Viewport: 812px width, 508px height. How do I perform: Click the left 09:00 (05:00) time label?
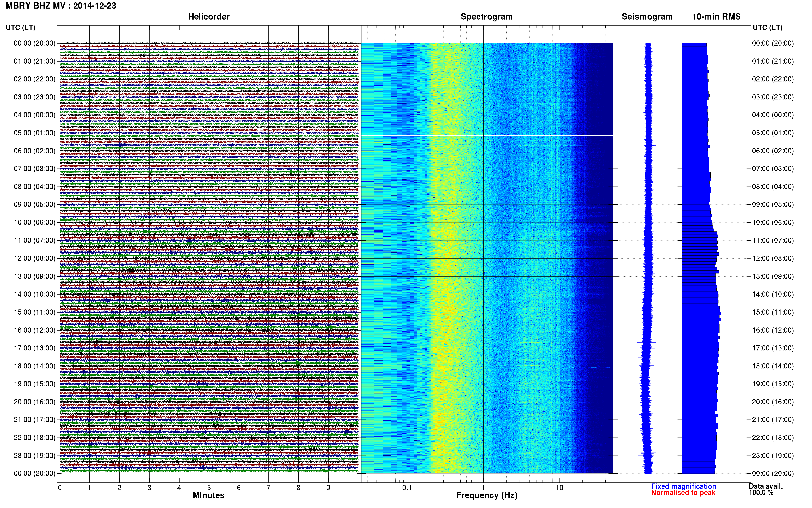35,205
